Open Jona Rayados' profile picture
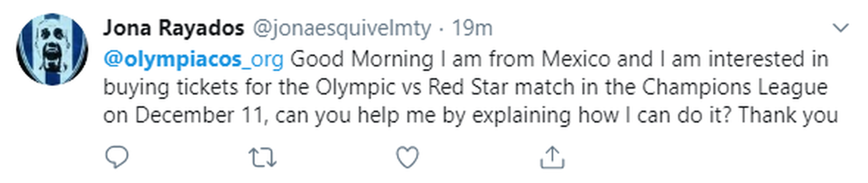 point(52,49)
